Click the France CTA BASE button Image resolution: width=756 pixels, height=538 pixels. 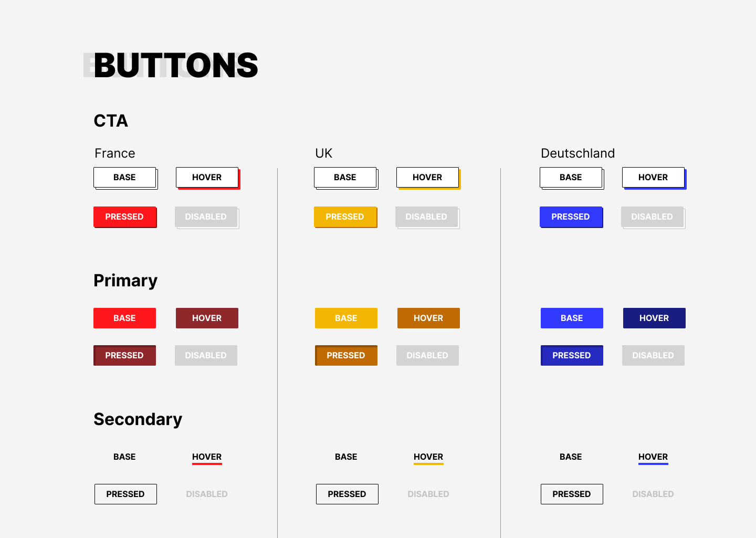pyautogui.click(x=125, y=178)
